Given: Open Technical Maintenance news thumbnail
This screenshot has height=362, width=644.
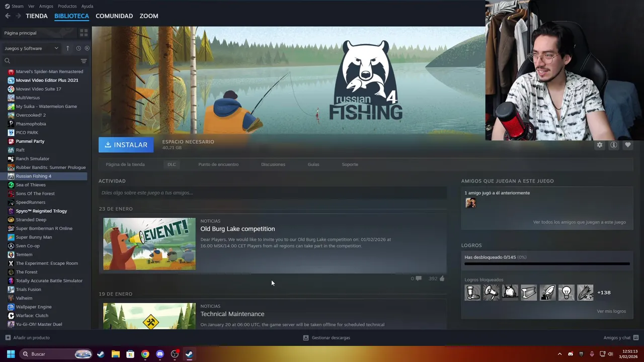Looking at the screenshot, I should pyautogui.click(x=149, y=316).
